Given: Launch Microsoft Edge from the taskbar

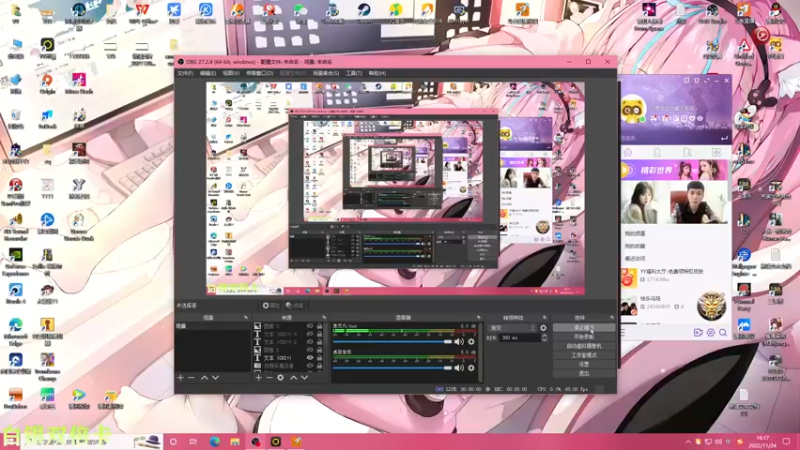Looking at the screenshot, I should pos(214,442).
